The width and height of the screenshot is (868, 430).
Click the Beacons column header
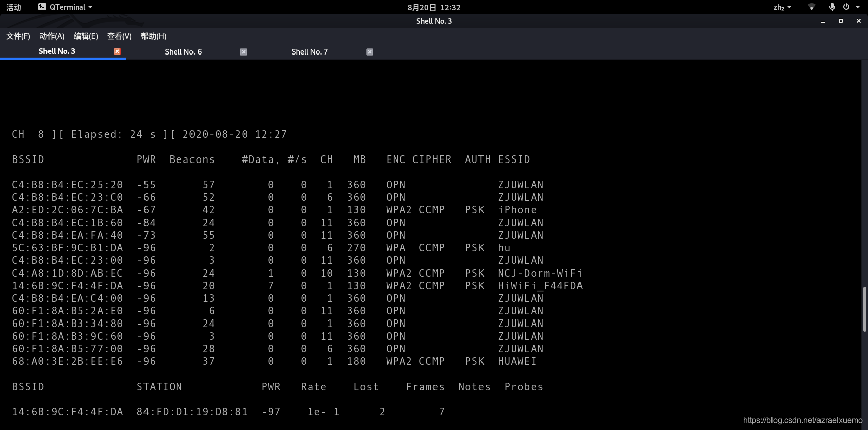[x=192, y=159]
